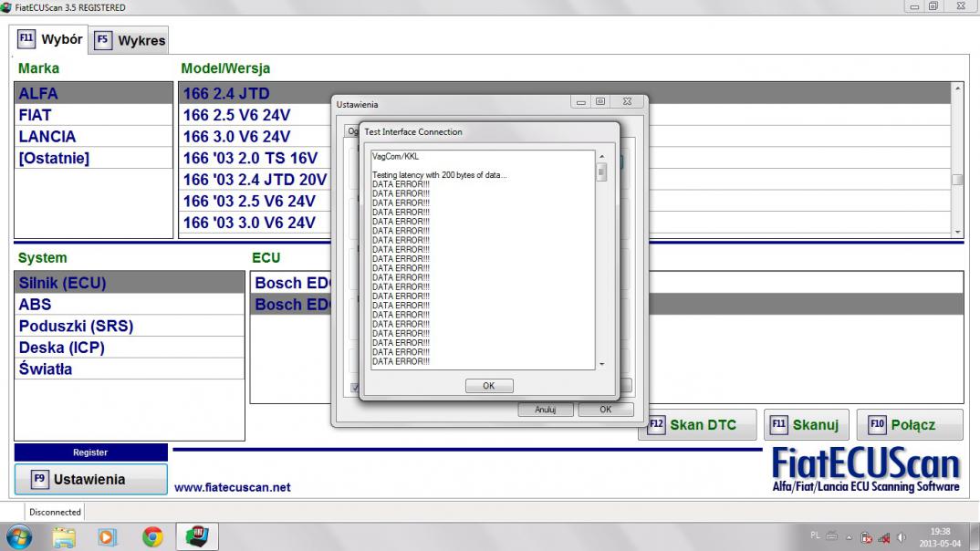Click the VagCom/KKL line in log
The width and height of the screenshot is (980, 551).
396,156
